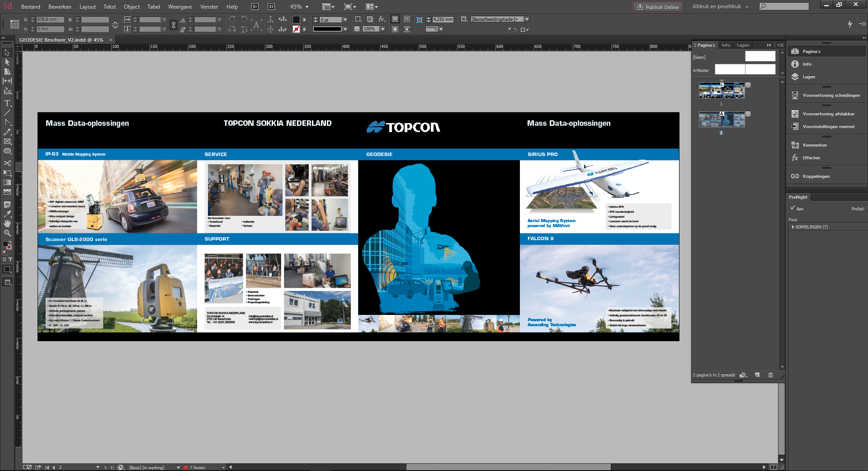Toggle constrain proportions chain link icon
The width and height of the screenshot is (868, 471).
point(174,25)
